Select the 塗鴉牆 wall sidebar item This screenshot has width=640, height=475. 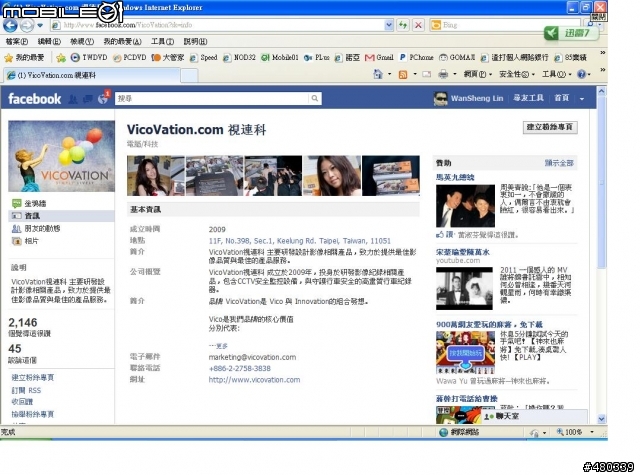point(61,203)
